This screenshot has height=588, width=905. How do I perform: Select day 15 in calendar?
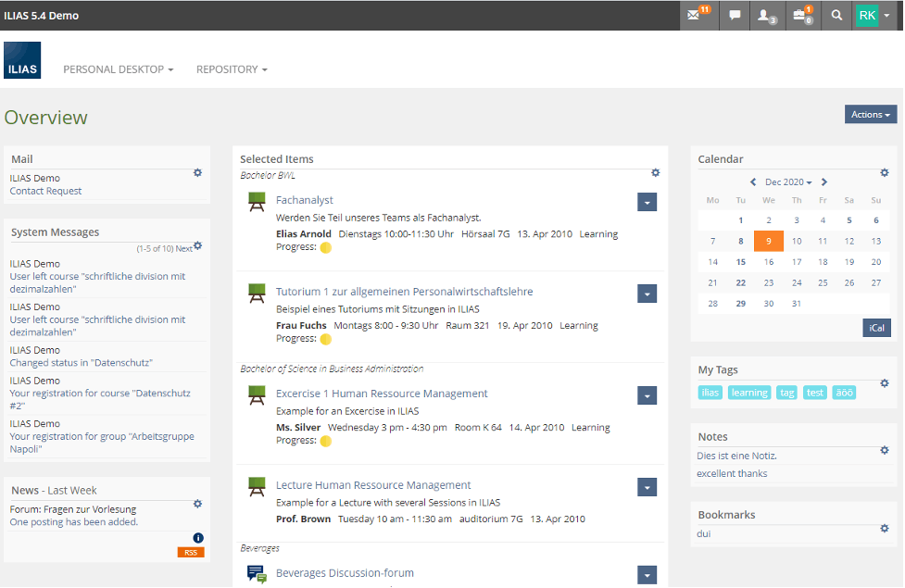coord(740,262)
